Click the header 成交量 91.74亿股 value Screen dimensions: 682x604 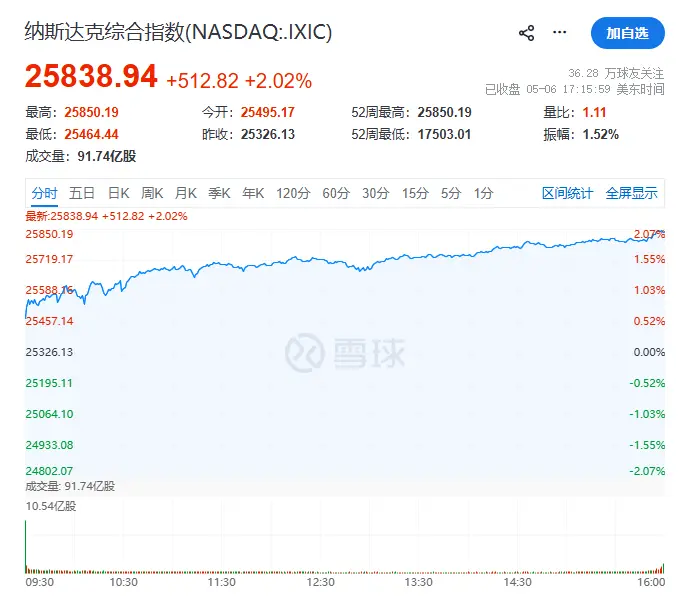pyautogui.click(x=107, y=156)
